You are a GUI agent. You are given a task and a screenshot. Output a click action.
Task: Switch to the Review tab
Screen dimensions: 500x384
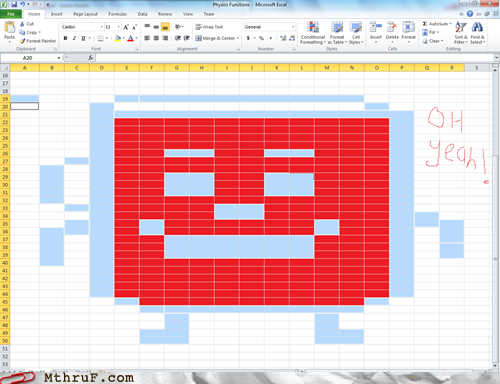(x=165, y=14)
